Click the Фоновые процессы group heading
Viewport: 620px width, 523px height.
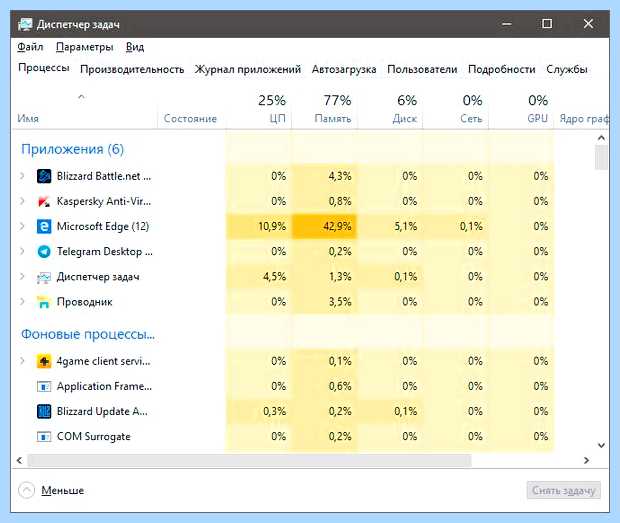coord(88,334)
